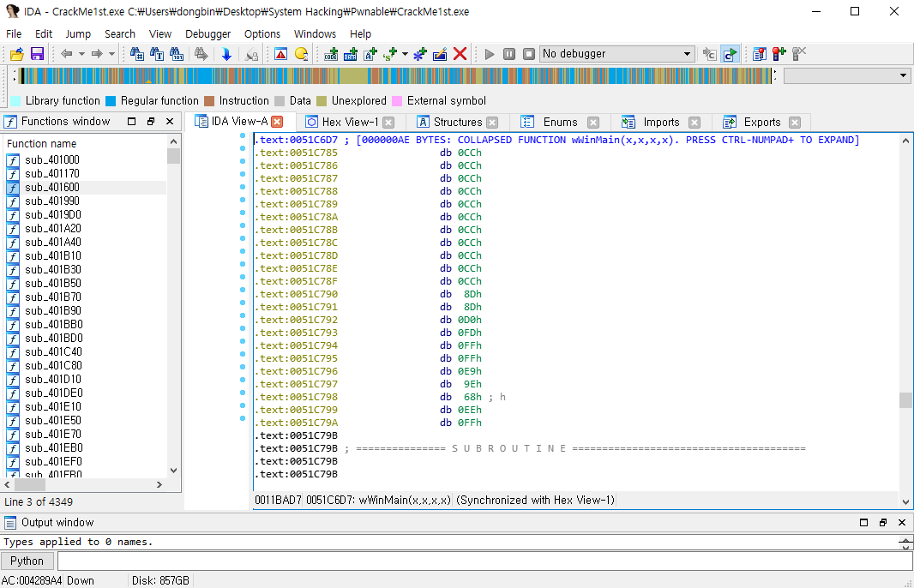Viewport: 914px width, 588px height.
Task: Switch to the IDA View-A tab
Action: pos(239,121)
